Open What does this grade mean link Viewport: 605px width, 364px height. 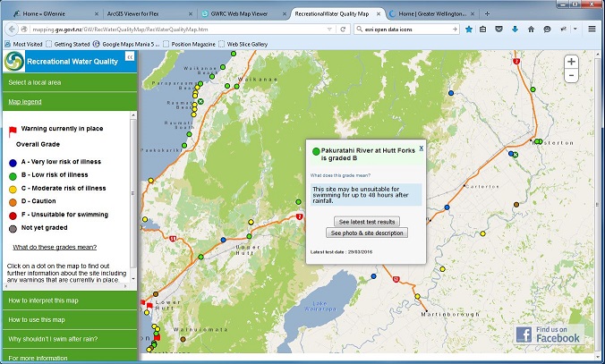[340, 175]
